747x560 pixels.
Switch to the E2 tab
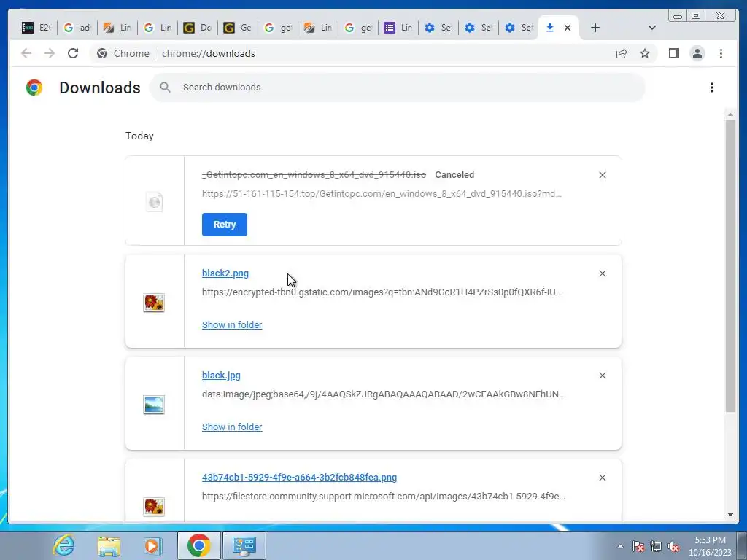point(36,28)
